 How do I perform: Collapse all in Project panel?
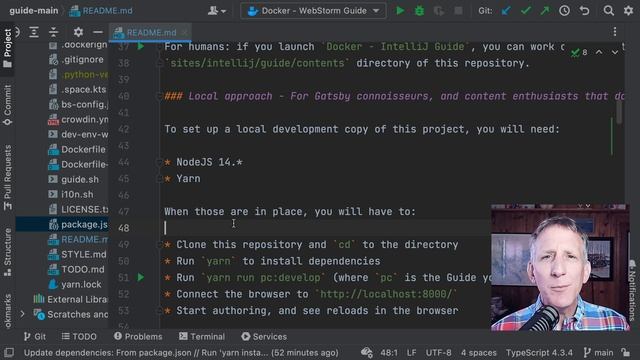pos(53,32)
